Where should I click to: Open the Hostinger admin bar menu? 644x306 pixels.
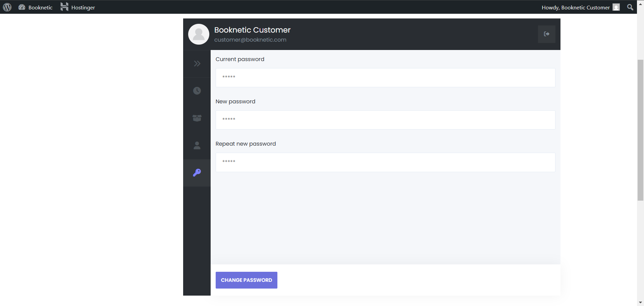77,7
